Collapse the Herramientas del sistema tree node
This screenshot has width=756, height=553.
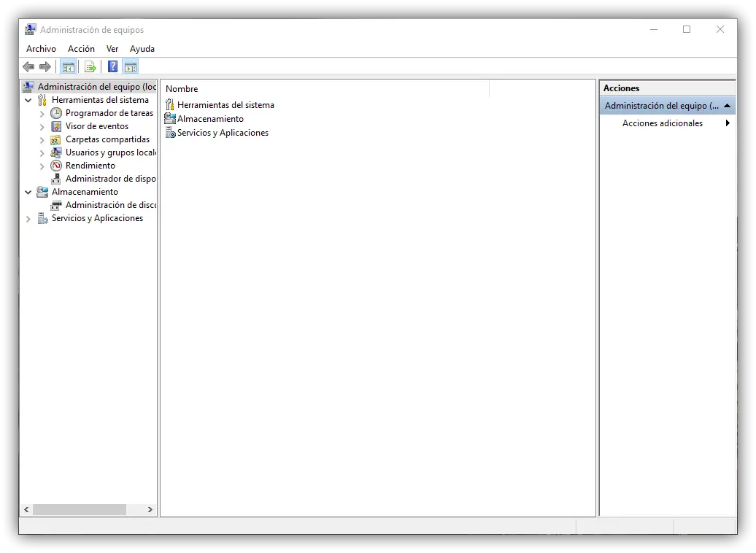tap(28, 100)
